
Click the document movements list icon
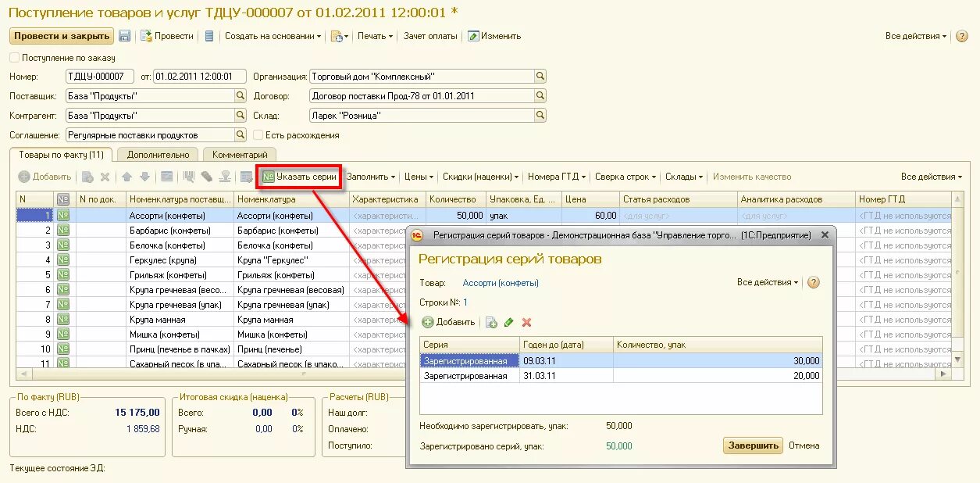(208, 36)
